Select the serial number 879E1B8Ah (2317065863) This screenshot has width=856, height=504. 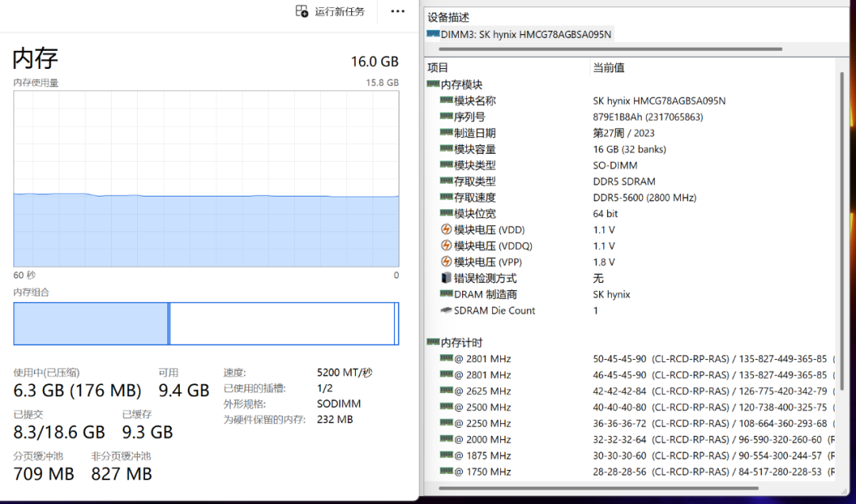[x=648, y=116]
